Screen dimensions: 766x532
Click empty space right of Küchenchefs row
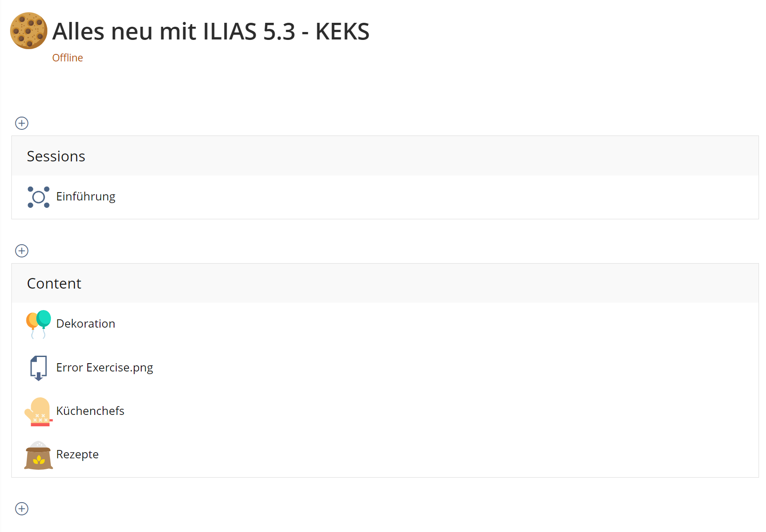coord(438,411)
